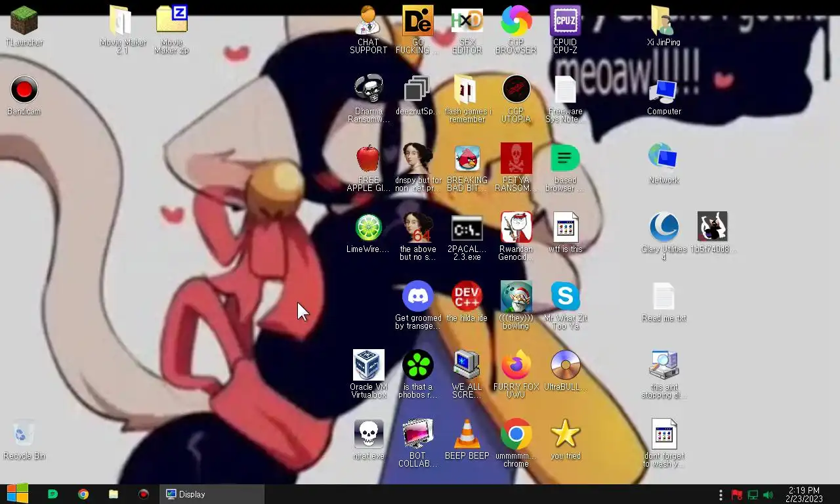Show hidden tray icons dots

tap(721, 495)
